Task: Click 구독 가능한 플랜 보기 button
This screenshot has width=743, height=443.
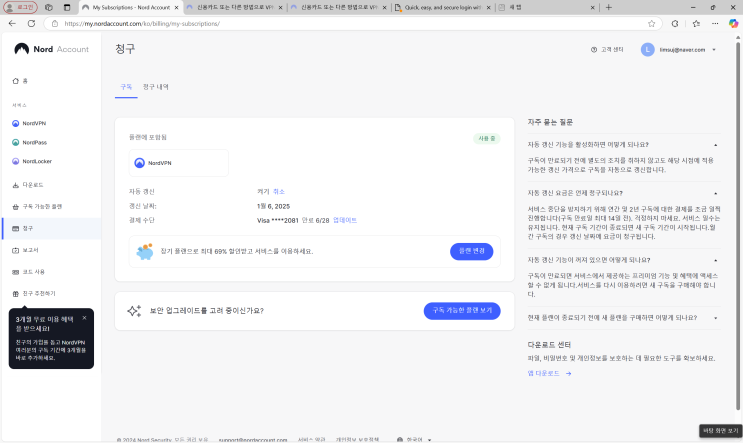Action: point(462,311)
